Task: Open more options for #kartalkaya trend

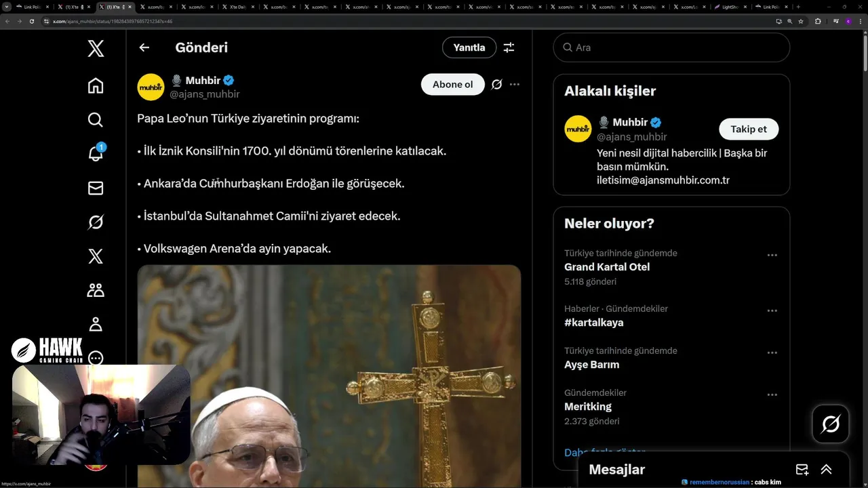Action: click(772, 311)
